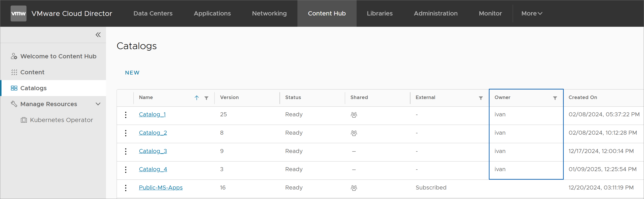Image resolution: width=644 pixels, height=199 pixels.
Task: Click the VMware Cloud Director title
Action: tap(72, 13)
